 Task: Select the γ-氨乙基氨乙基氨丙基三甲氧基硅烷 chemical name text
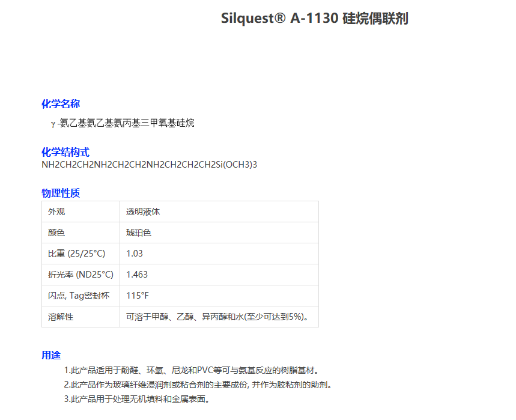click(123, 123)
